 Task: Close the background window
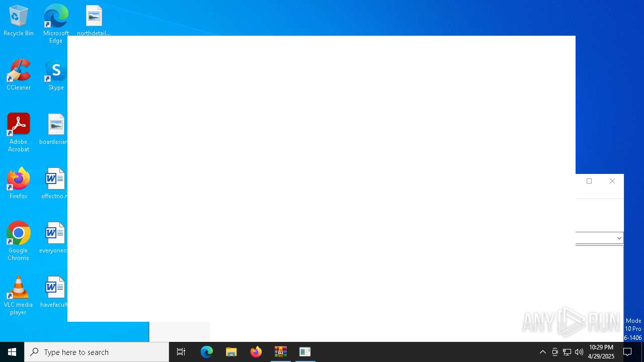(x=612, y=181)
